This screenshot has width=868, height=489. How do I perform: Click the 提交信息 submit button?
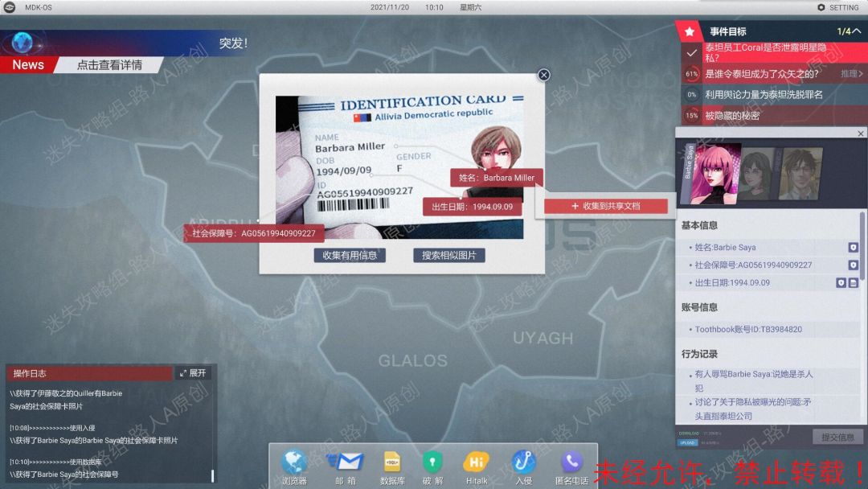click(837, 437)
